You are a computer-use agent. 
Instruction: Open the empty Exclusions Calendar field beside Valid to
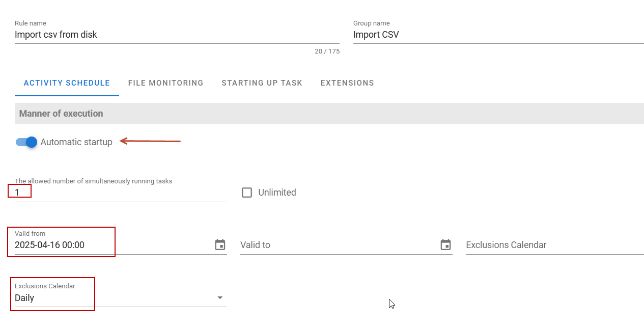coord(554,244)
